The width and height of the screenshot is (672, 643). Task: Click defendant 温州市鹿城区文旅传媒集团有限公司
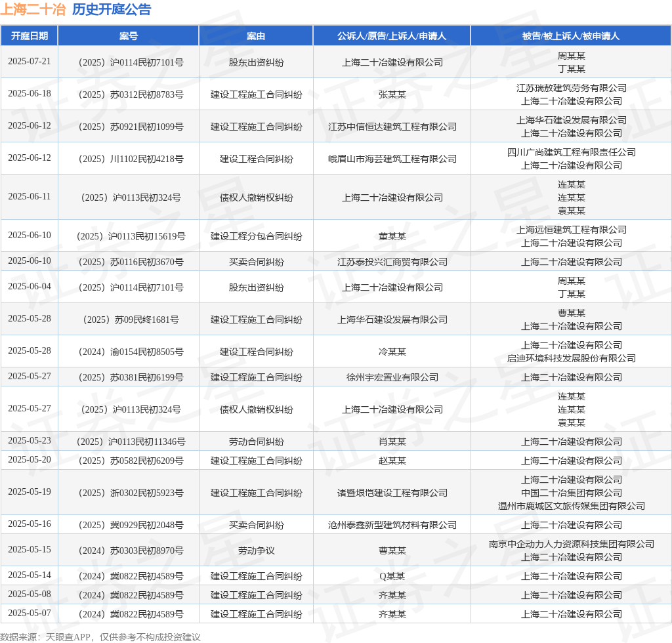pos(572,506)
